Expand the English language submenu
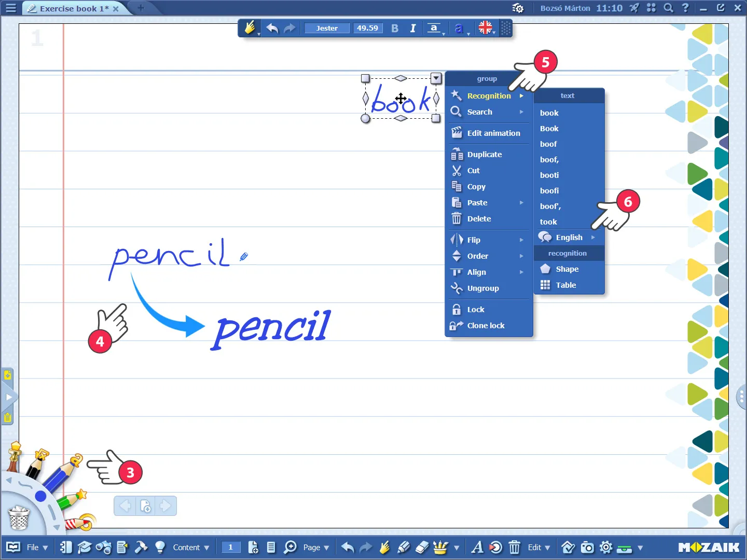 pyautogui.click(x=569, y=237)
